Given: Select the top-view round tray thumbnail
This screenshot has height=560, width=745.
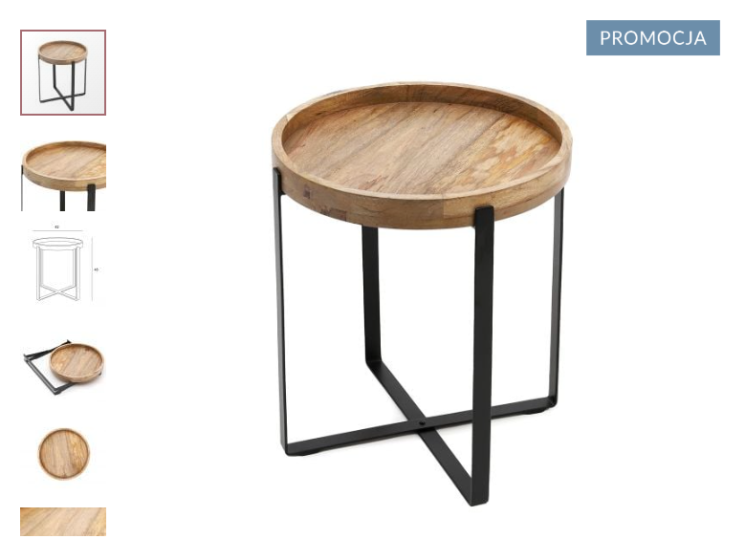Looking at the screenshot, I should pyautogui.click(x=63, y=454).
